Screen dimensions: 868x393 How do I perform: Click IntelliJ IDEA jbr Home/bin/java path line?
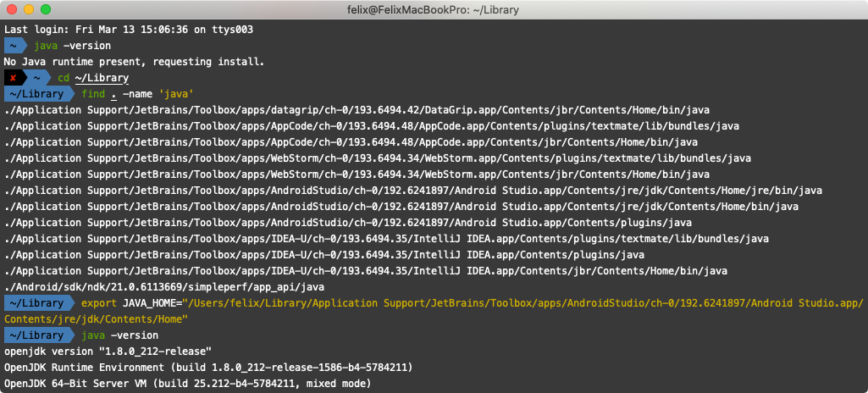(365, 271)
